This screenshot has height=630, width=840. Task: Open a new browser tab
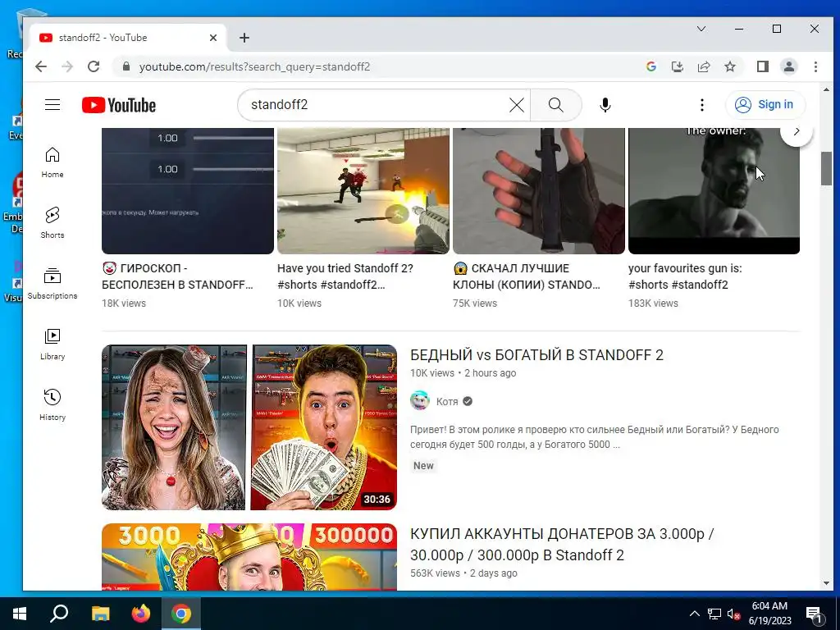[244, 38]
